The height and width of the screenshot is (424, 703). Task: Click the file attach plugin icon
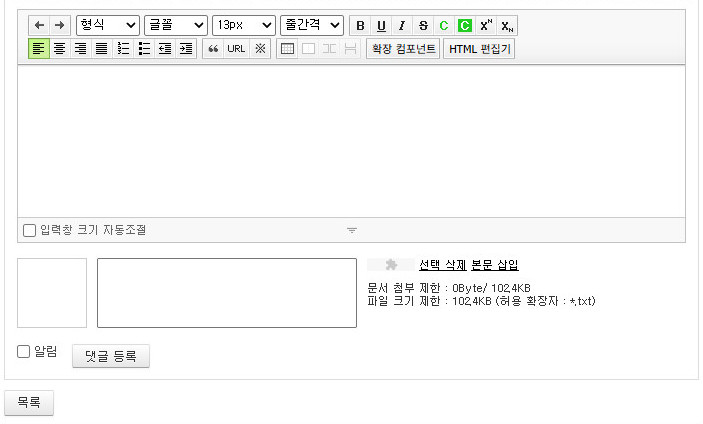coord(391,265)
